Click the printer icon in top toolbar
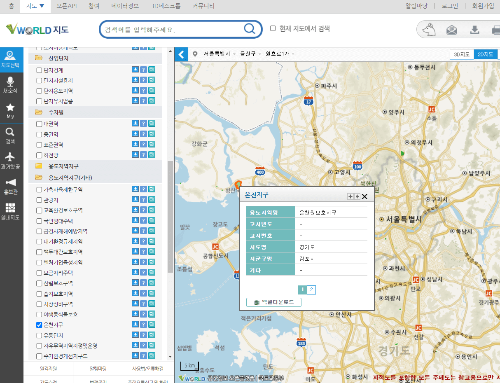500x383 pixels. tap(496, 30)
